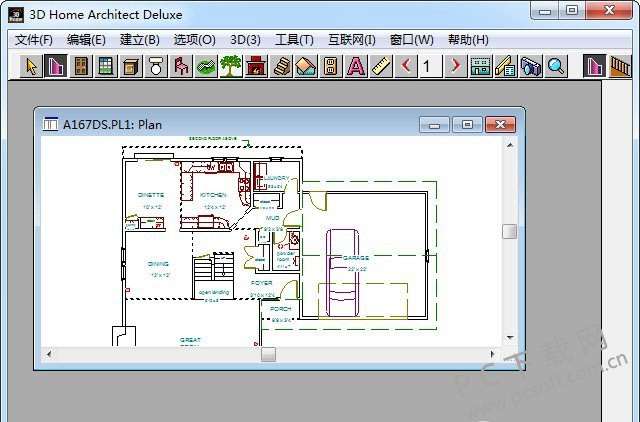
Task: Open the 窗口(W) menu
Action: coord(411,40)
